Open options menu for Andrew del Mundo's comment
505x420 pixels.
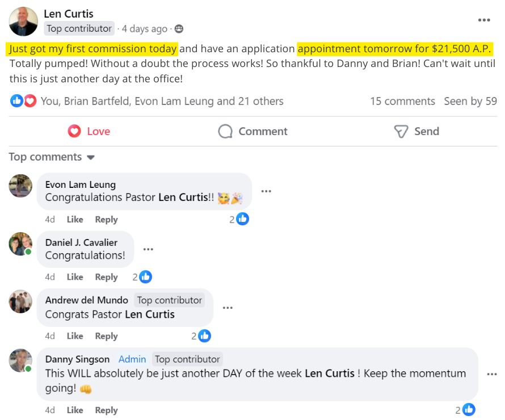228,308
